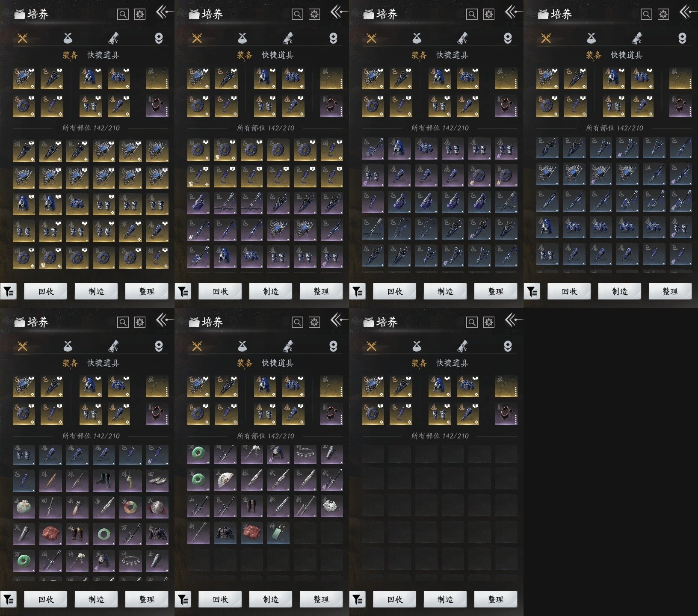Open the search icon in the empty-inventory panel
The height and width of the screenshot is (616, 698).
point(472,322)
